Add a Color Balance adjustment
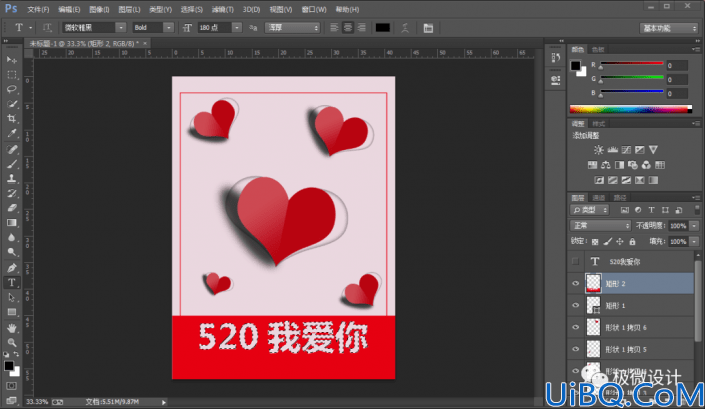 (606, 165)
